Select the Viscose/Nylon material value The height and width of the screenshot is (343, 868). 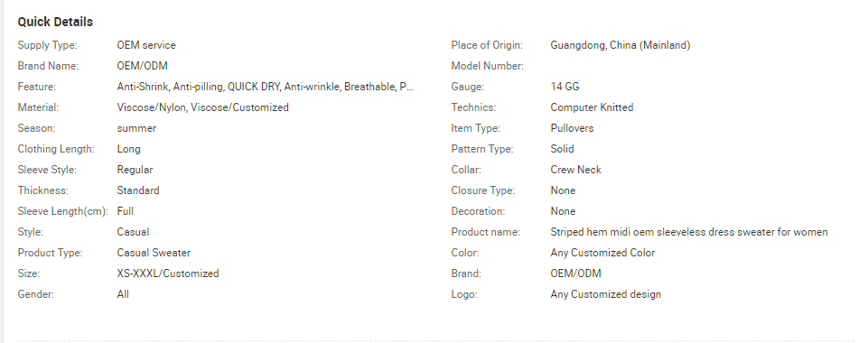(202, 107)
